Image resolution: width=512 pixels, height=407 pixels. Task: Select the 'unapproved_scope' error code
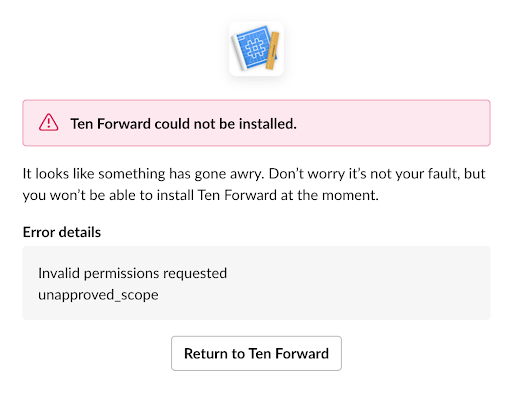coord(98,295)
